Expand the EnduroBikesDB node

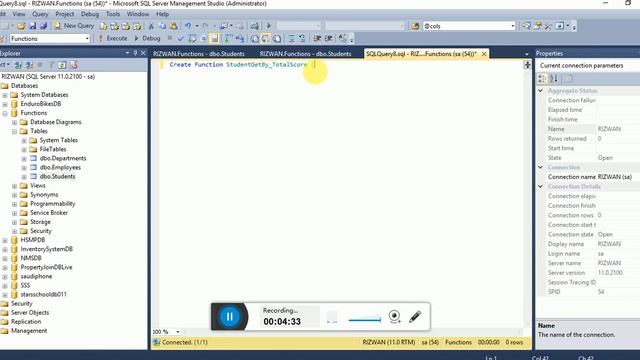tap(5, 104)
